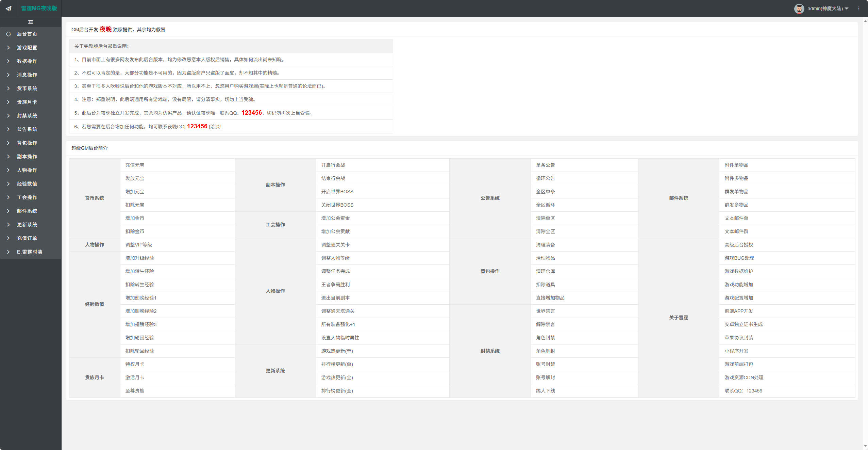Expand the 邮件系统 sidebar menu

coord(27,211)
